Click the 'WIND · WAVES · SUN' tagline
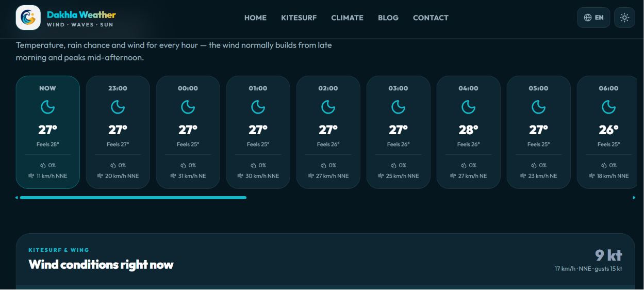The height and width of the screenshot is (290, 644). tap(80, 25)
